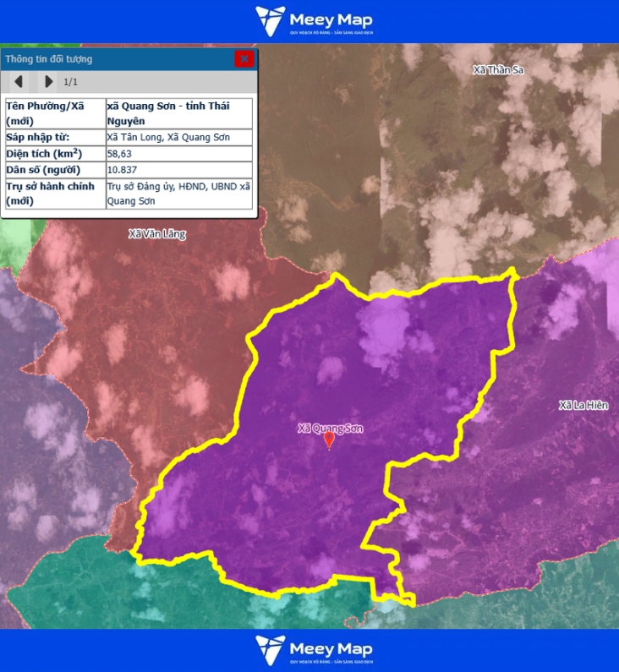This screenshot has height=672, width=619.
Task: Select the Xã Thần Sa map label
Action: [x=498, y=70]
